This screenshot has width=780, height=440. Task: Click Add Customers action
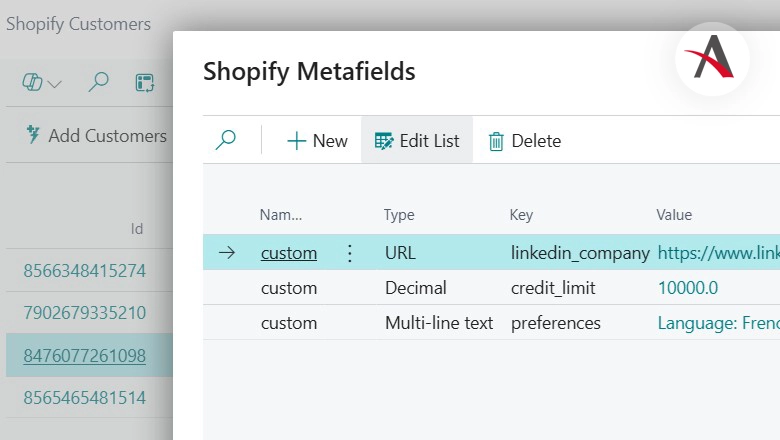click(x=96, y=136)
